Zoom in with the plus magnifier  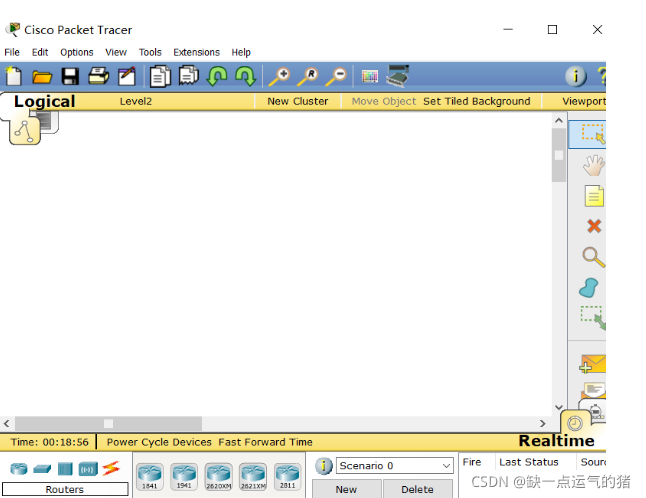coord(279,77)
